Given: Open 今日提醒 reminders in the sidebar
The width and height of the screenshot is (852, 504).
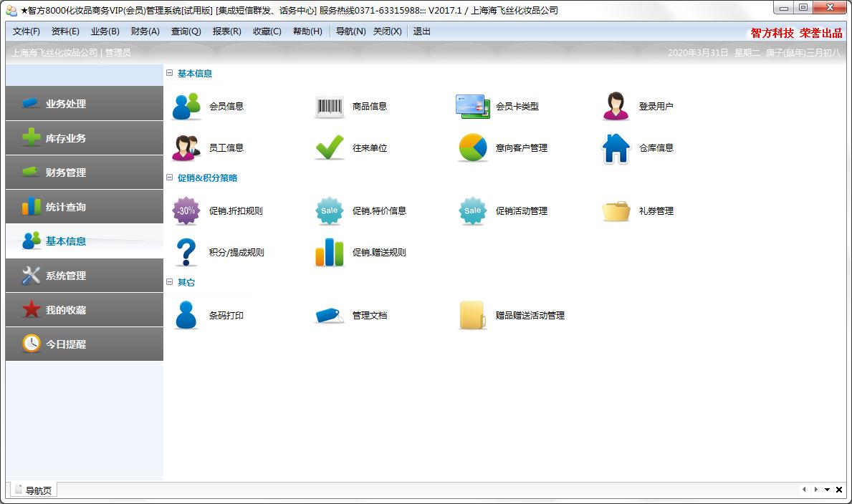Looking at the screenshot, I should click(x=85, y=344).
